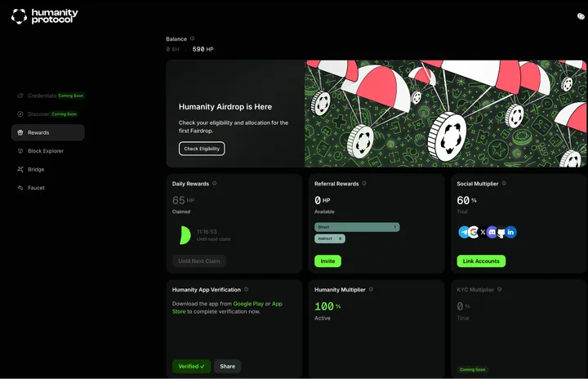The image size is (588, 379).
Task: Click the Telegram social account icon
Action: (x=464, y=232)
